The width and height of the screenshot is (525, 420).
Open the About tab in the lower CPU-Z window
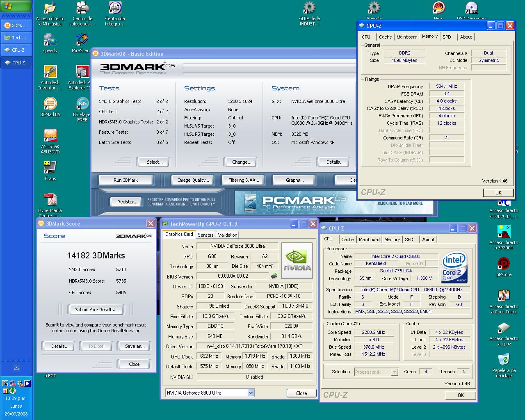click(x=428, y=240)
